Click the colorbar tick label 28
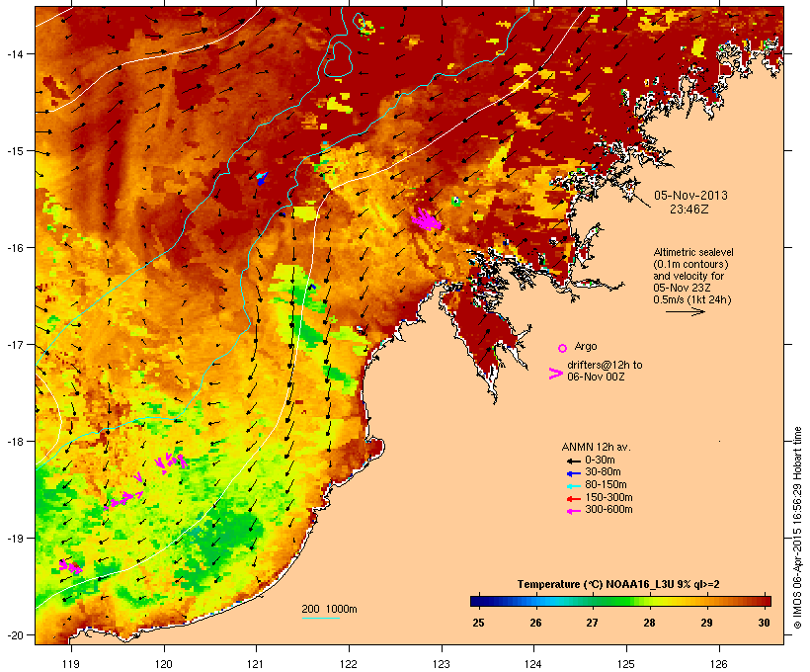The image size is (810, 672). click(x=650, y=623)
